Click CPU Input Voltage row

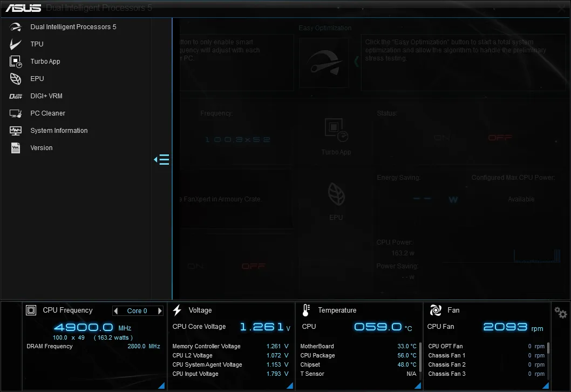pos(230,374)
